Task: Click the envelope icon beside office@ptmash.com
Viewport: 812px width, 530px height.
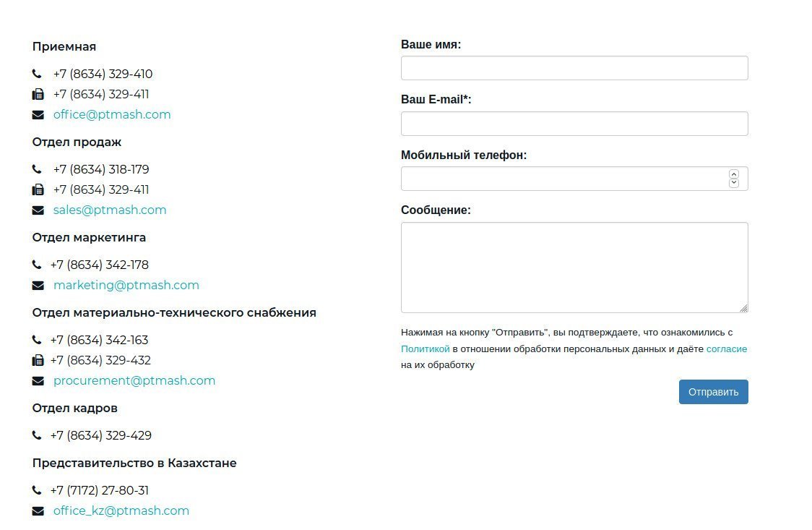Action: pyautogui.click(x=38, y=114)
